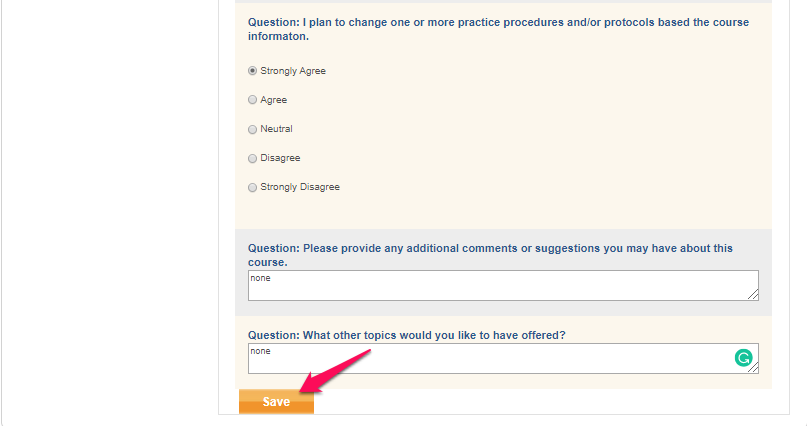This screenshot has height=426, width=807.
Task: Grab the resize handle of the topics box
Action: point(753,368)
